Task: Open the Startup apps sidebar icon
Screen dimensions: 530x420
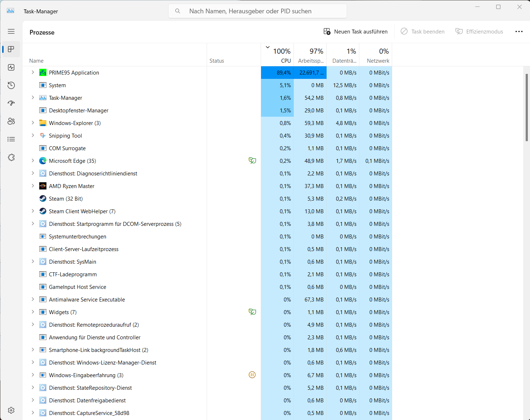Action: coord(11,103)
